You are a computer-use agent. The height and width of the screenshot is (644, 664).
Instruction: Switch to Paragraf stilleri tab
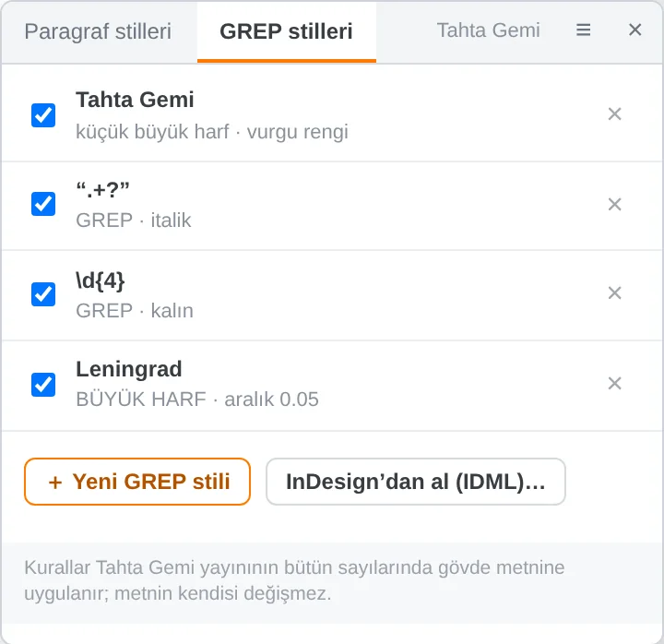98,31
